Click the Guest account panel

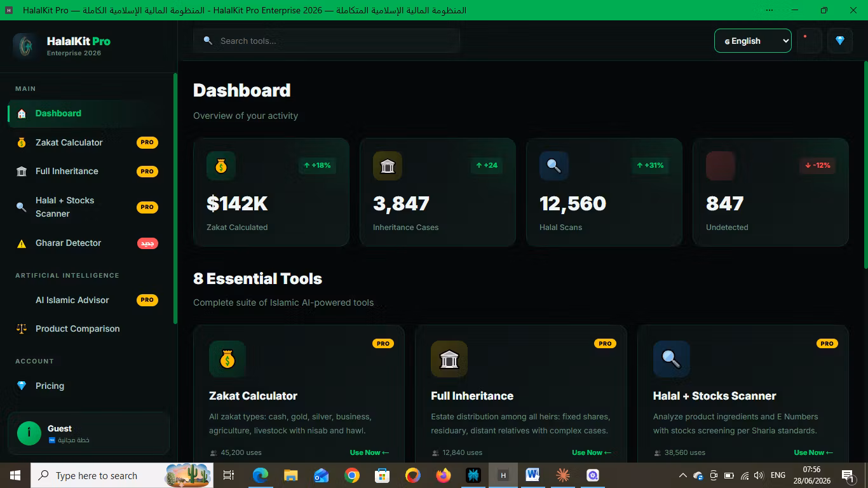tap(88, 433)
